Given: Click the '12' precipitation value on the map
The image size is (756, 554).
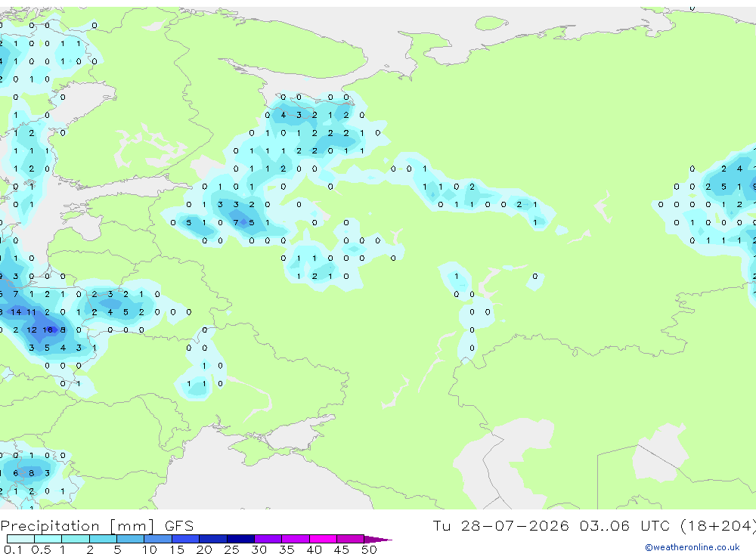Looking at the screenshot, I should tap(31, 330).
